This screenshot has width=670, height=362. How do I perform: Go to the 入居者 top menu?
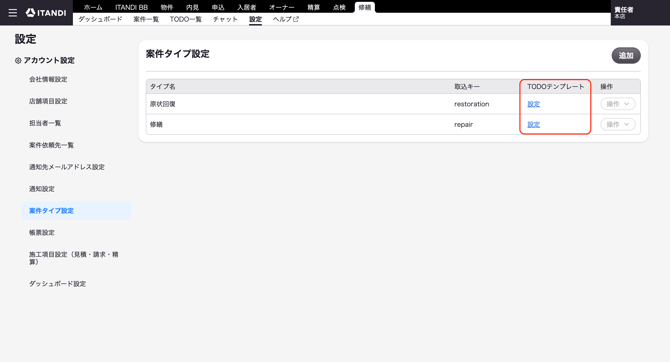pos(247,7)
